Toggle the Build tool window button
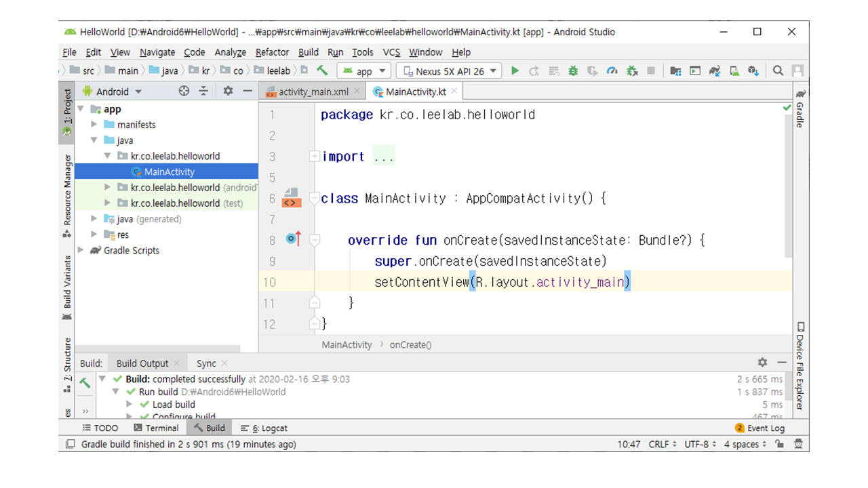Image resolution: width=868 pixels, height=488 pixels. tap(209, 428)
